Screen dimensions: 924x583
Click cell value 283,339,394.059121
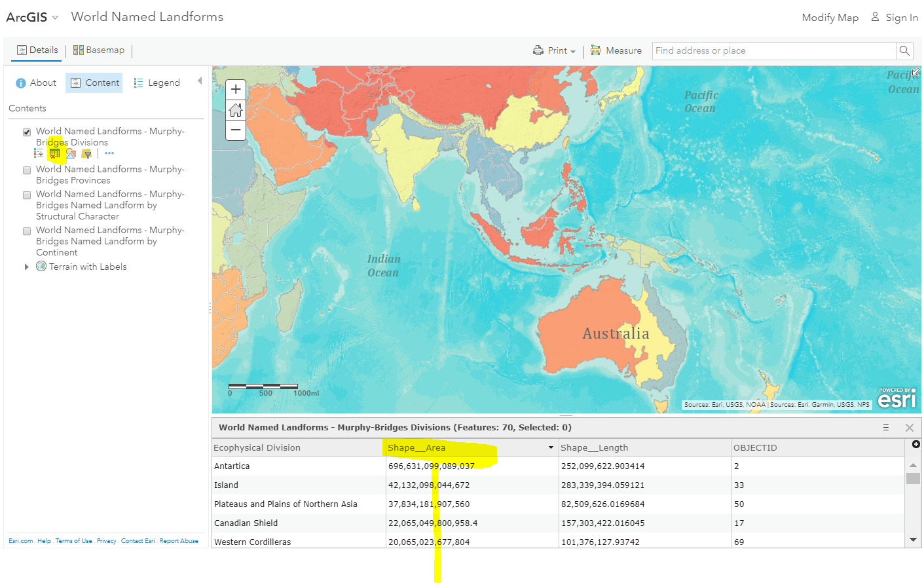point(602,485)
